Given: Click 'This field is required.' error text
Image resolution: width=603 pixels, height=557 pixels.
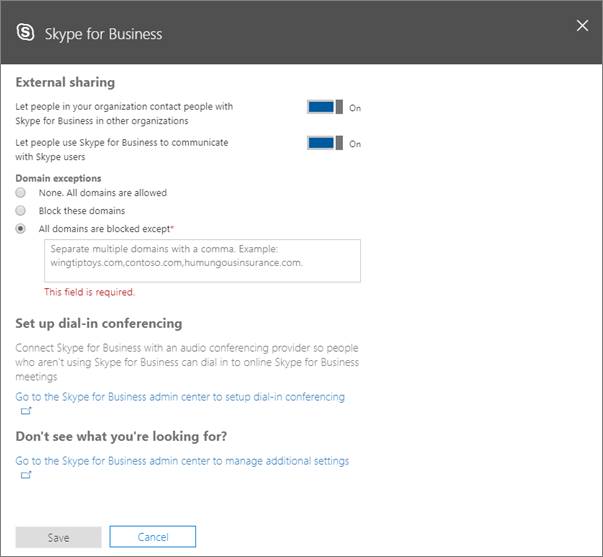Looking at the screenshot, I should click(x=89, y=292).
